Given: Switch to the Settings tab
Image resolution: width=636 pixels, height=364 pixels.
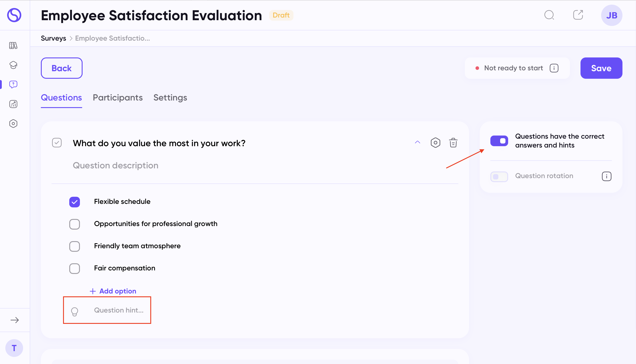Looking at the screenshot, I should [x=170, y=98].
